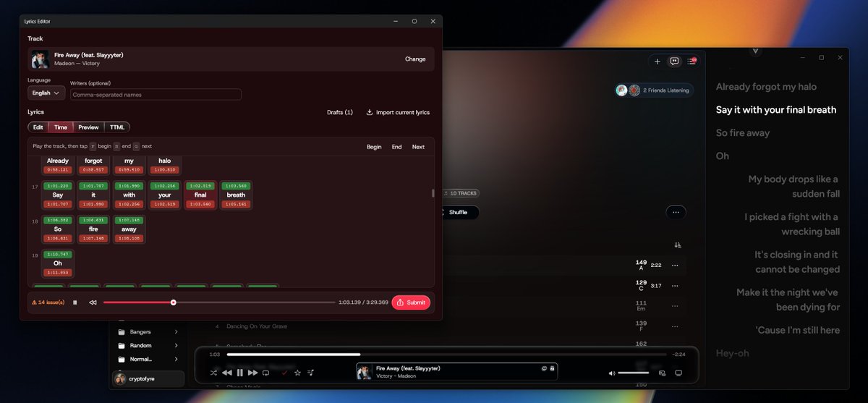Viewport: 868px width, 403px height.
Task: Open the track sort order icon
Action: pos(678,245)
